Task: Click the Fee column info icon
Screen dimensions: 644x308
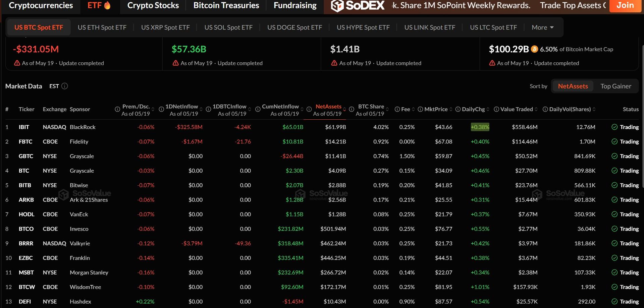Action: point(397,109)
